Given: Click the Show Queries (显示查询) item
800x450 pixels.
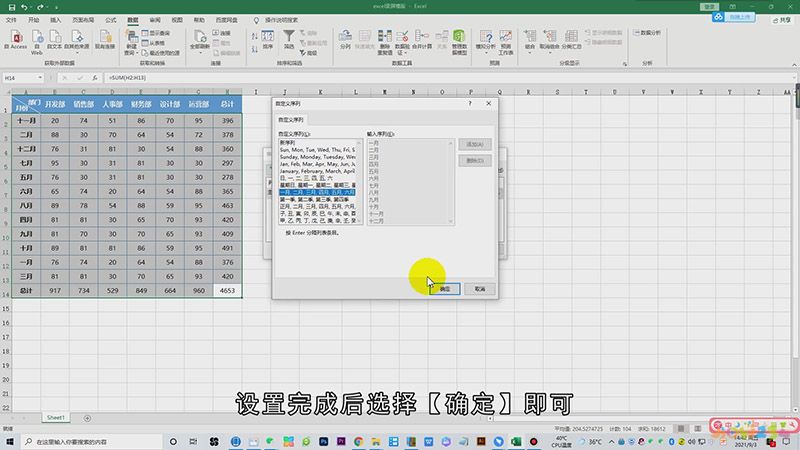Looking at the screenshot, I should pos(156,33).
